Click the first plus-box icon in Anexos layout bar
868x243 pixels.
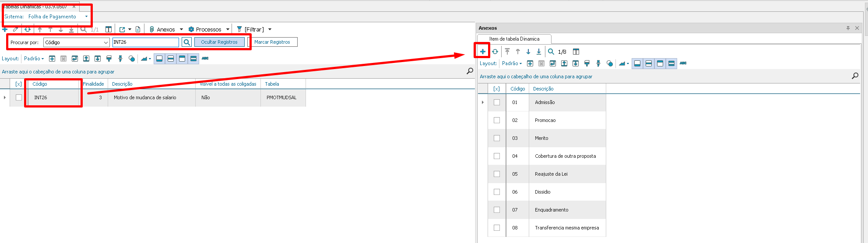(530, 63)
